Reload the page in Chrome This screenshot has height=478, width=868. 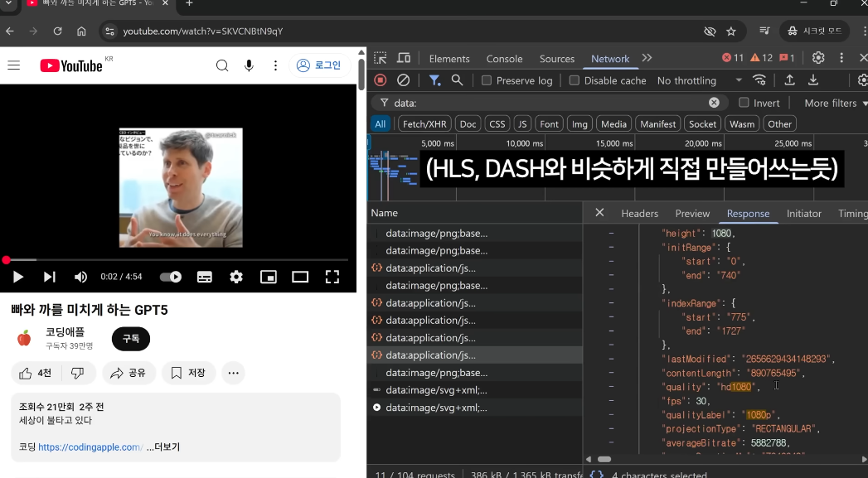(x=57, y=31)
